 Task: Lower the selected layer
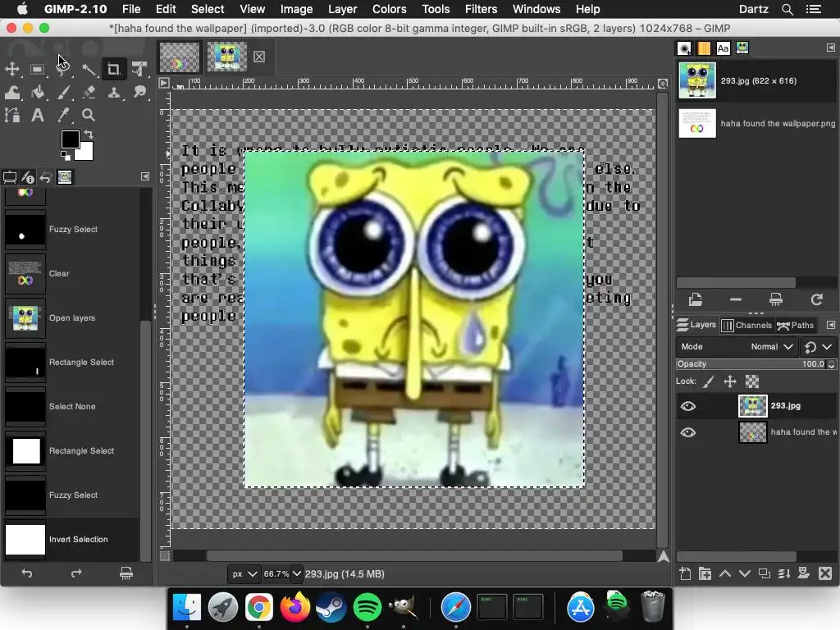tap(745, 573)
